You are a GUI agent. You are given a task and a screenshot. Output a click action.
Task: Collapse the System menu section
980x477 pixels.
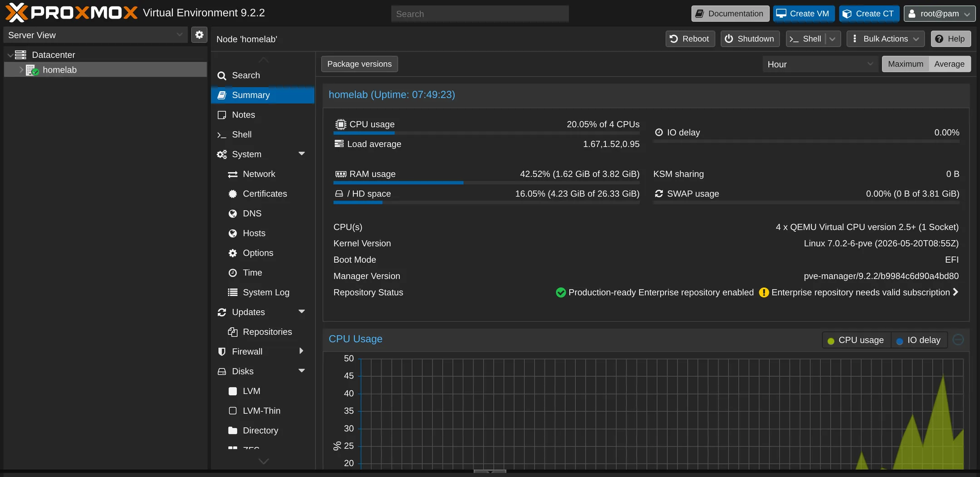pos(302,154)
